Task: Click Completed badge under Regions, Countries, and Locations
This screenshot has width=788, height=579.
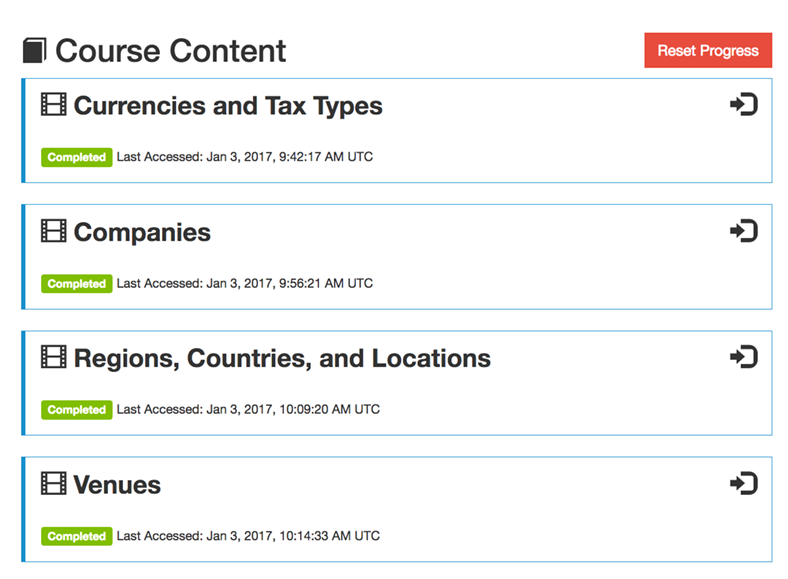Action: click(x=76, y=410)
